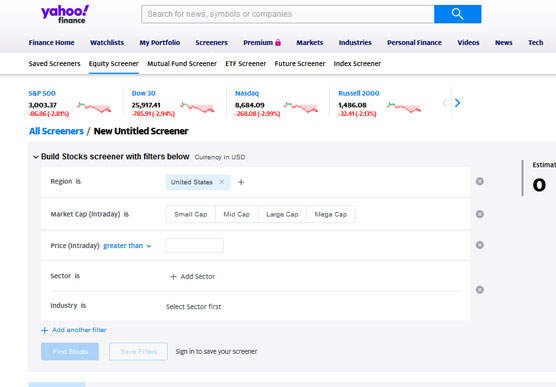
Task: Click the search box for symbols
Action: (x=288, y=14)
